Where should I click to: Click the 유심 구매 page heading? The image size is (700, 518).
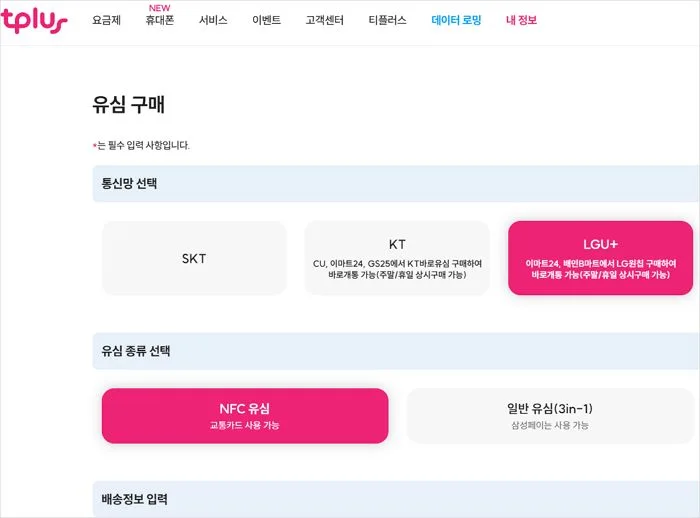128,104
